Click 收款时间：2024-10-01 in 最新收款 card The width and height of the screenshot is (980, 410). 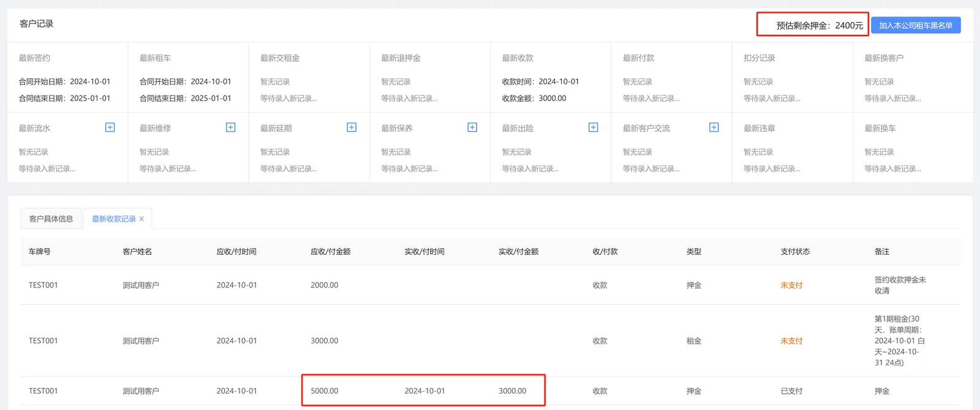tap(540, 82)
